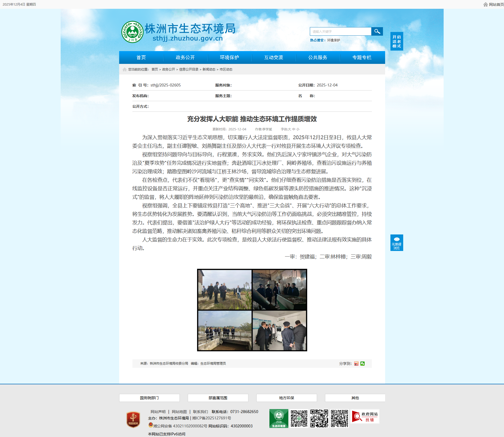Viewport: 504px width, 437px height.
Task: Share article via WeChat icon
Action: pos(363,364)
